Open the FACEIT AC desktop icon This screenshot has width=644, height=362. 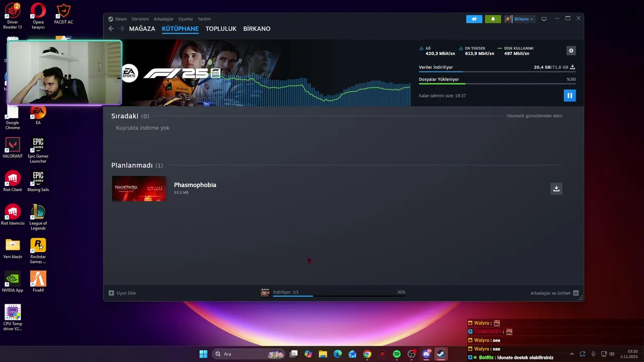pyautogui.click(x=63, y=14)
